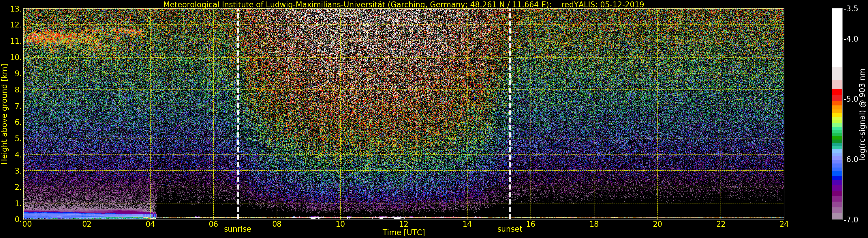
Task: Click the time axis tick '24'
Action: [x=784, y=224]
